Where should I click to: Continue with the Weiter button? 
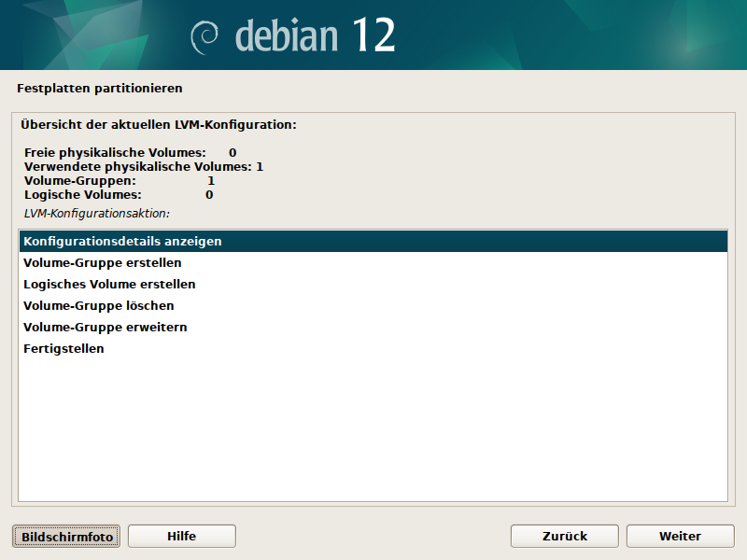pyautogui.click(x=680, y=536)
